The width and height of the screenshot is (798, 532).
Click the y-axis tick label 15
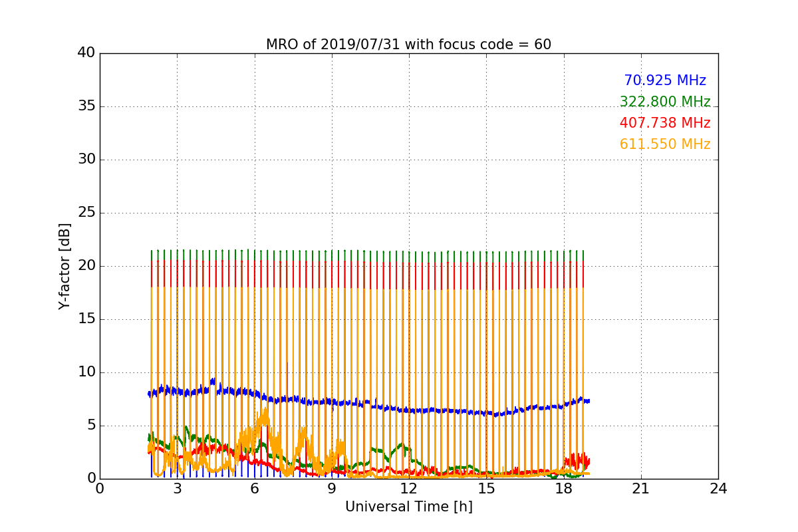tap(86, 319)
